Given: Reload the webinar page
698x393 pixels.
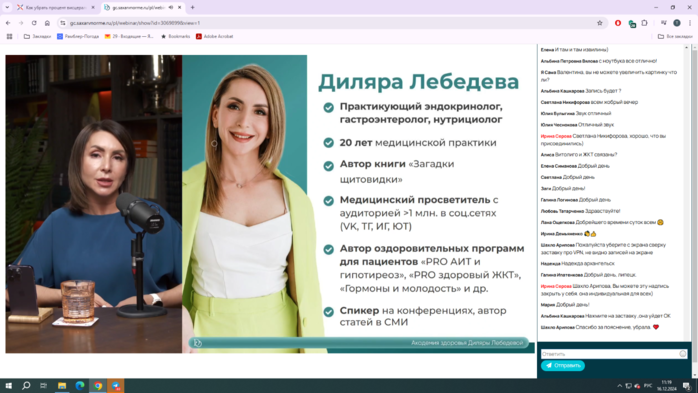Looking at the screenshot, I should (34, 23).
